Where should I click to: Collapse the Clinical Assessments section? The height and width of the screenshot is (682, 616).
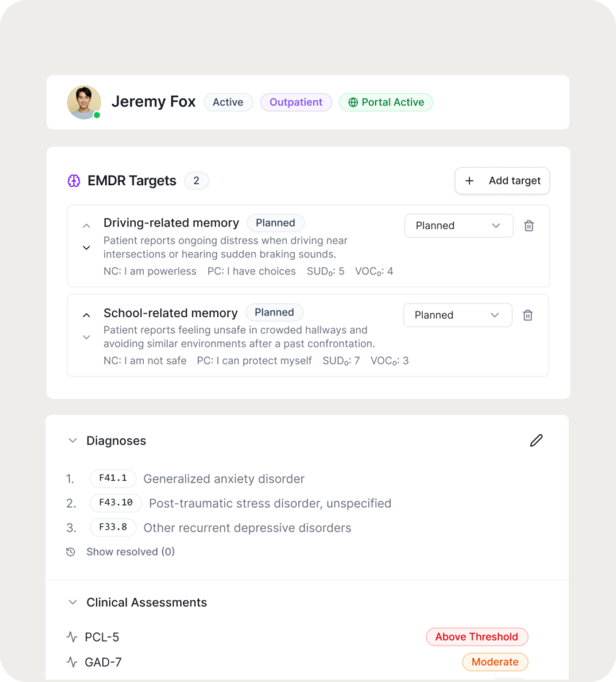coord(73,602)
